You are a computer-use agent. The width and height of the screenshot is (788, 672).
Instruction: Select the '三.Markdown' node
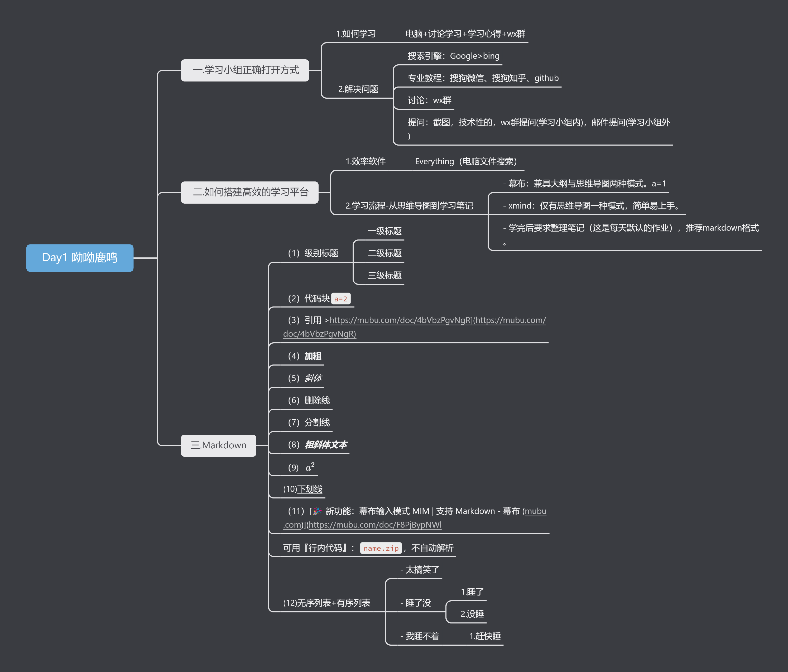click(x=218, y=445)
